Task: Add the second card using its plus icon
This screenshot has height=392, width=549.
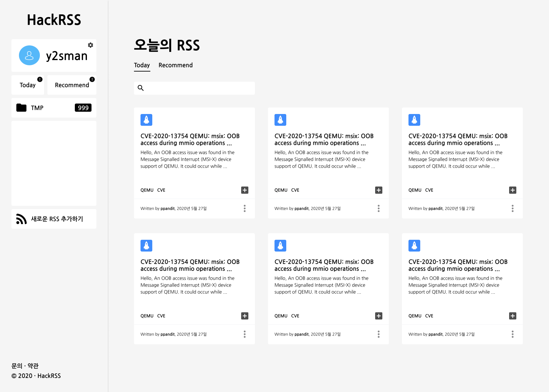Action: 379,190
